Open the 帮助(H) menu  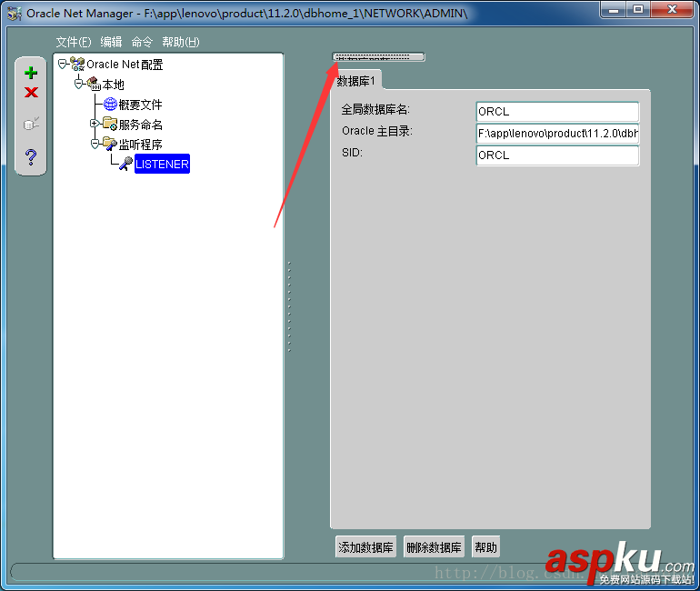pos(181,42)
